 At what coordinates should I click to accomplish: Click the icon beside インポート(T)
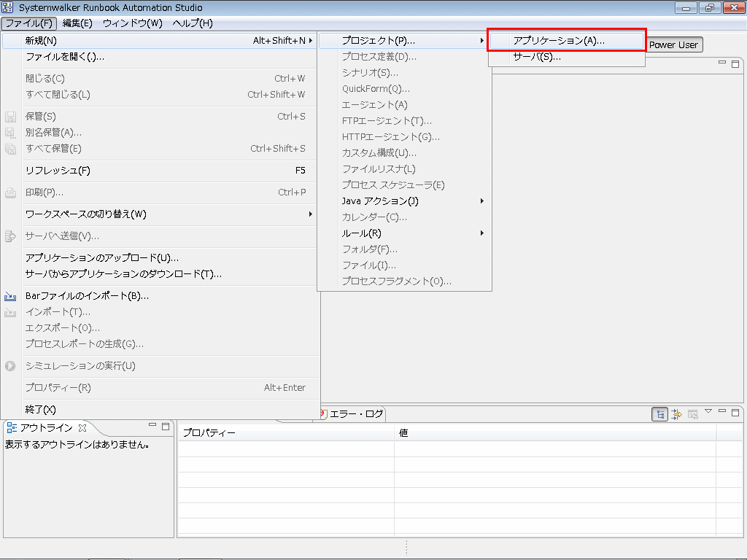click(x=10, y=312)
